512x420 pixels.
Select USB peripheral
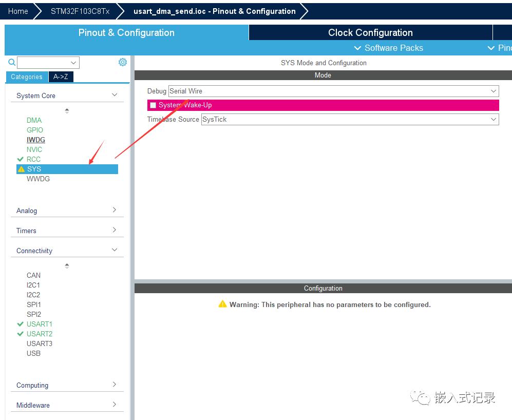[x=33, y=354]
